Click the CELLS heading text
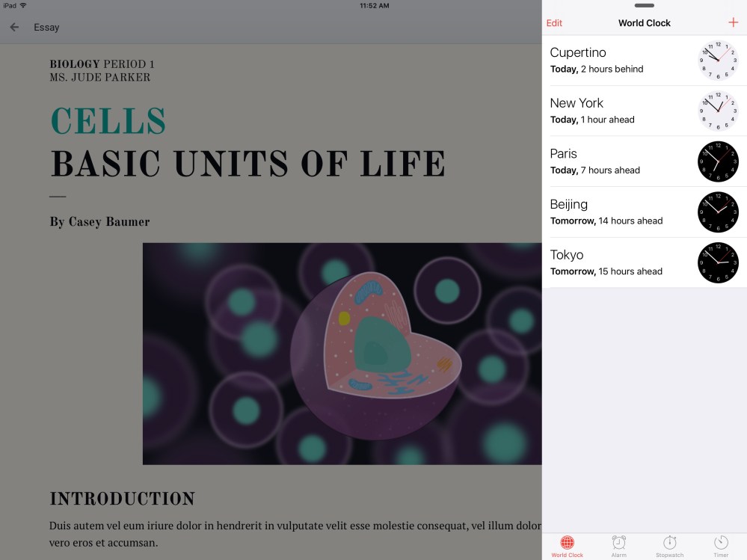747x560 pixels. [108, 122]
